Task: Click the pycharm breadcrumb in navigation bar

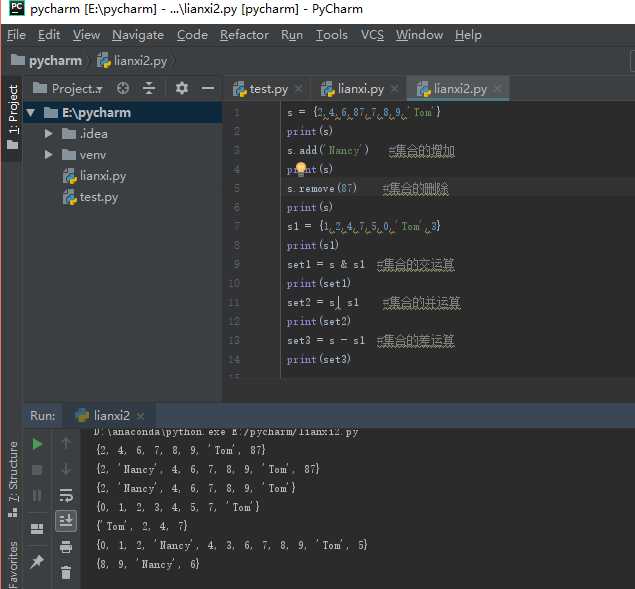Action: tap(46, 61)
